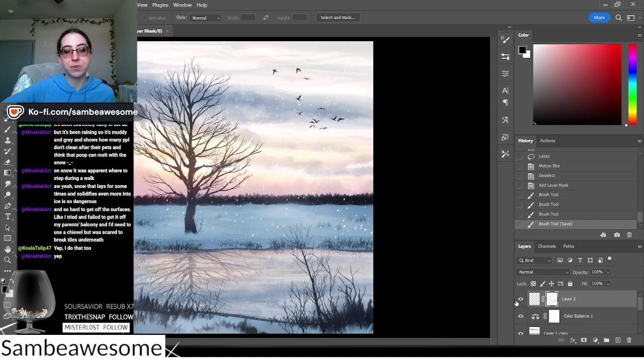
Task: Open the Character panel icon
Action: pos(505,90)
